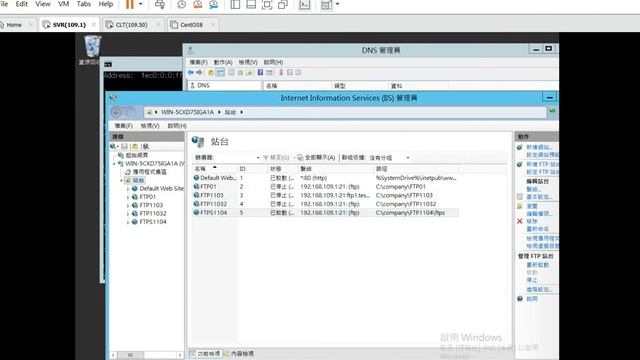Click the red X remove action
Image resolution: width=640 pixels, height=360 pixels.
click(520, 221)
